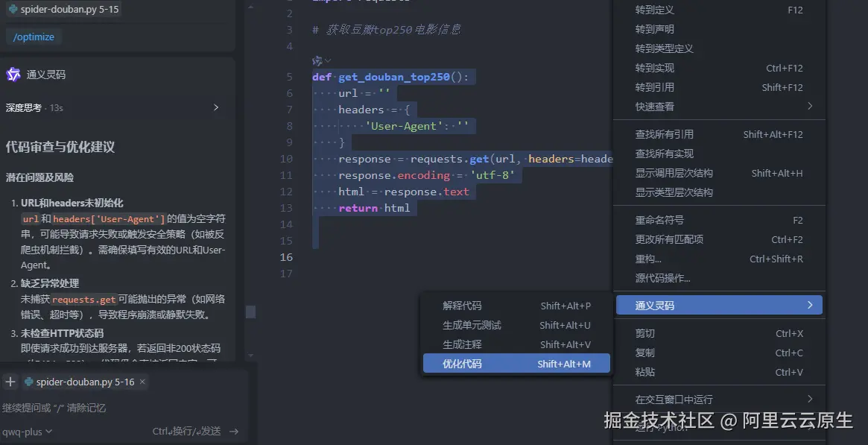The image size is (868, 445).
Task: Click the /optimize command tag
Action: (34, 37)
